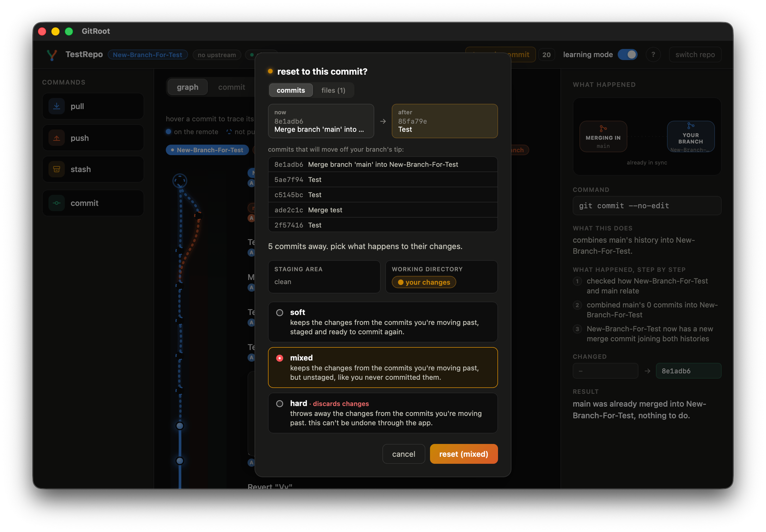Select the soft reset option
The image size is (766, 532).
tap(383, 322)
